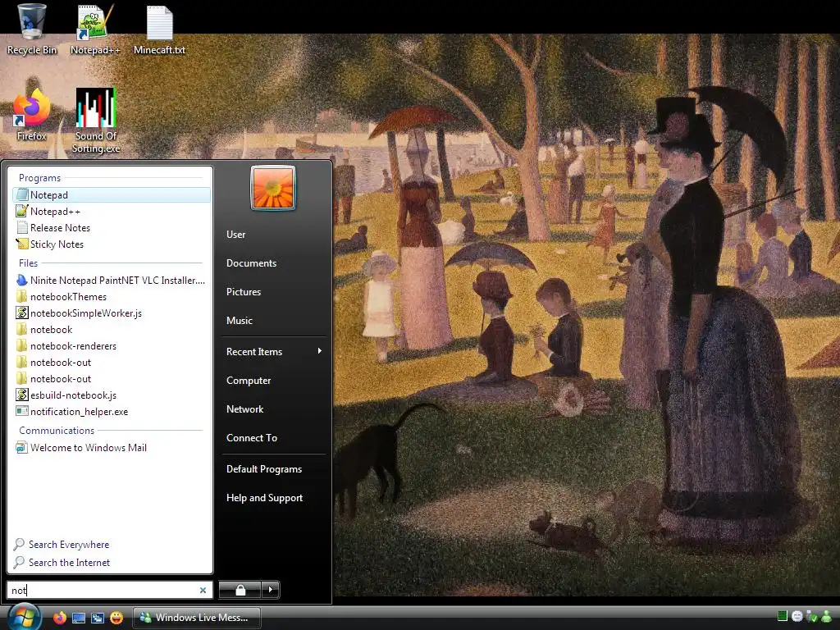Screen dimensions: 840x630
Task: Open Documents from the Start menu
Action: [x=274, y=263]
